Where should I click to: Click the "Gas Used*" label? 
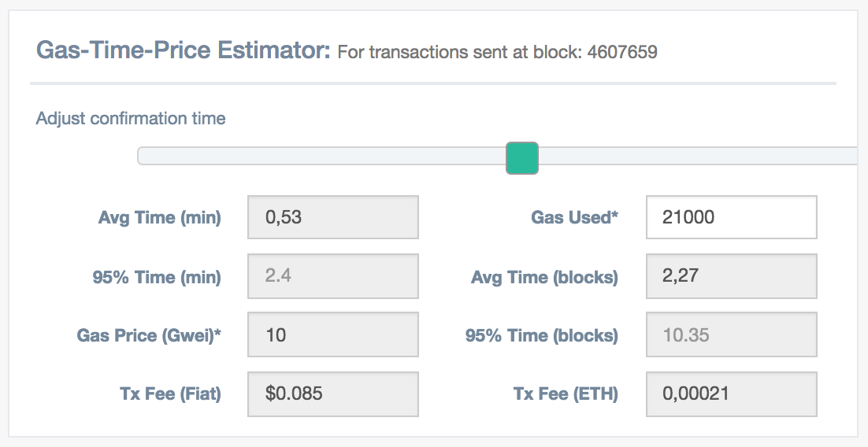574,218
